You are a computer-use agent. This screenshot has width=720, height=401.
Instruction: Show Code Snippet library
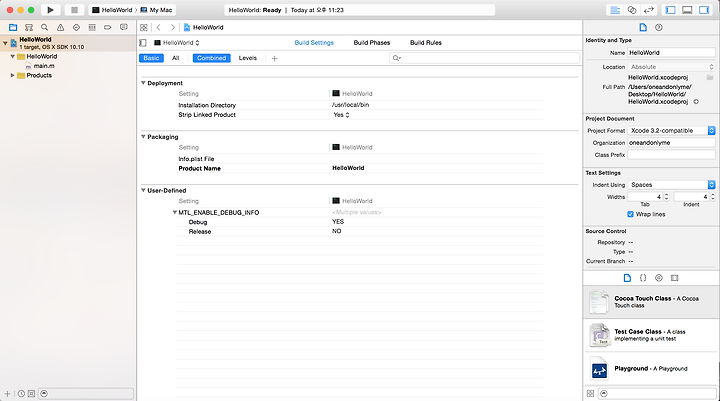click(x=643, y=278)
